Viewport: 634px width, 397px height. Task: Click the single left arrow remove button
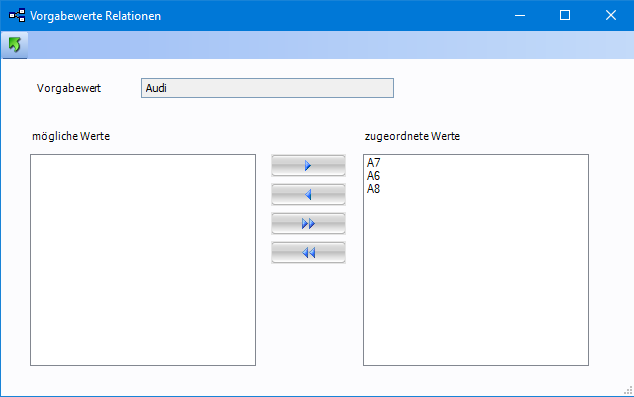click(x=308, y=194)
